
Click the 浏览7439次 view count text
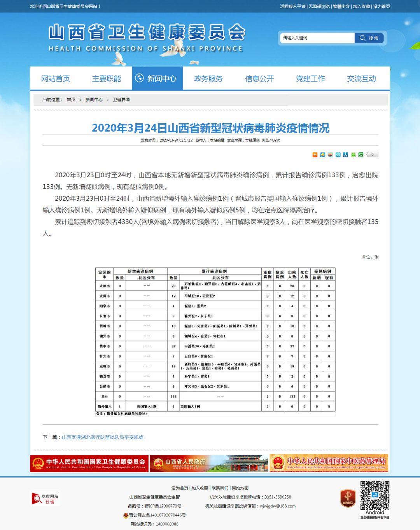(x=271, y=140)
